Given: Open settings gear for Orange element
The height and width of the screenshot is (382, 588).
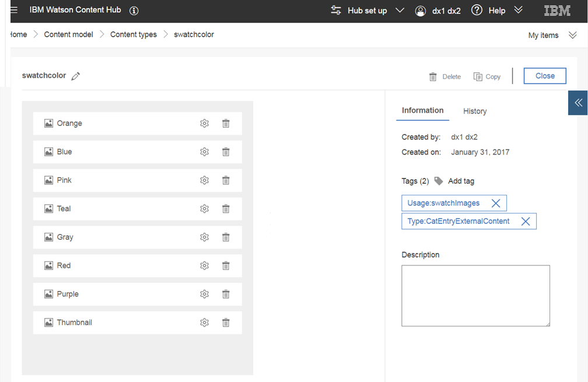Looking at the screenshot, I should [204, 123].
